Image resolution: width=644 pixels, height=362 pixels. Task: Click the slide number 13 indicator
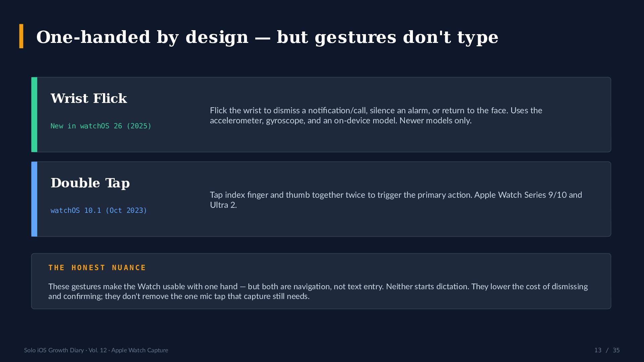(598, 350)
